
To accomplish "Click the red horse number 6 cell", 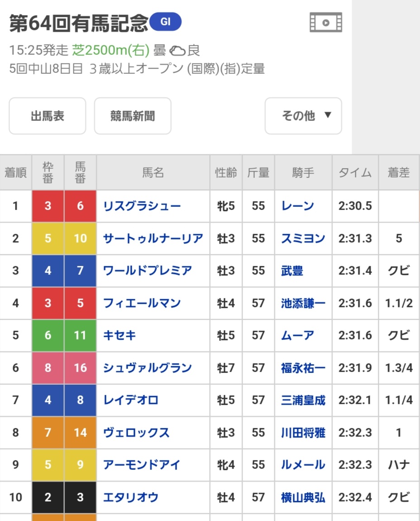I will (80, 206).
